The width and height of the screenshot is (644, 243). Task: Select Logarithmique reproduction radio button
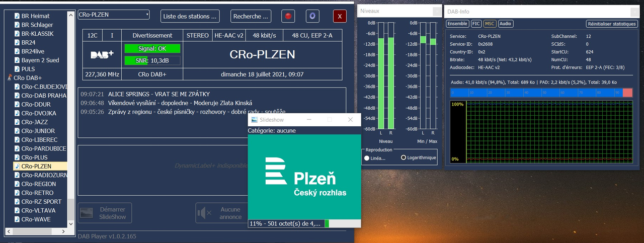coord(404,158)
